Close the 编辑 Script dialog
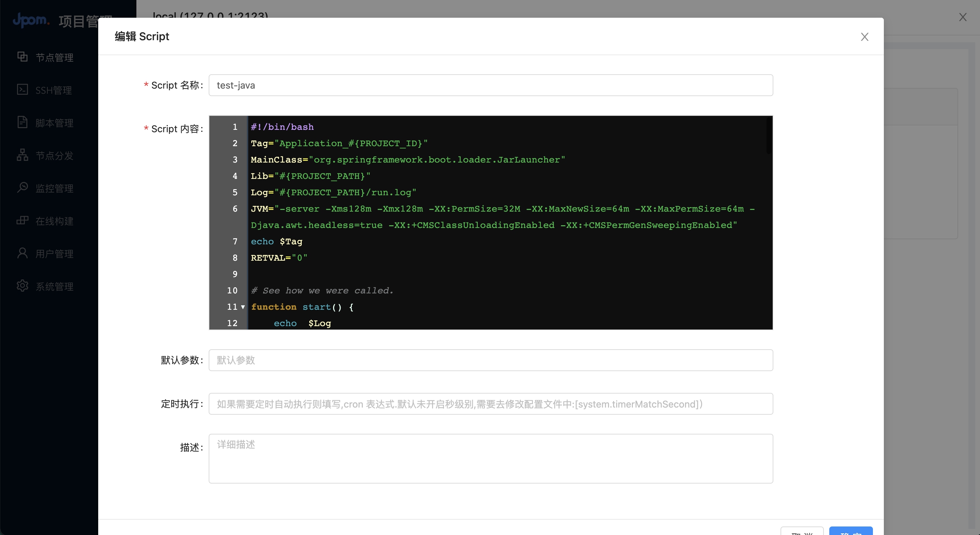This screenshot has width=980, height=535. point(864,36)
